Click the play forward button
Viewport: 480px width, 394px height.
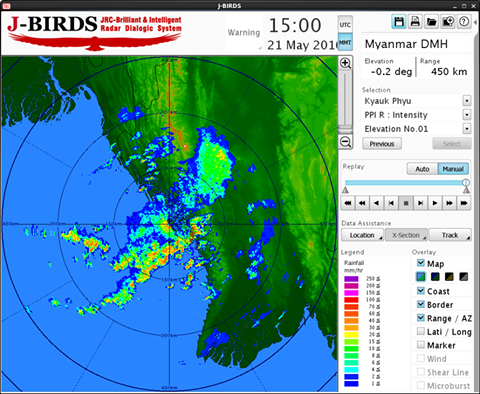coord(435,203)
